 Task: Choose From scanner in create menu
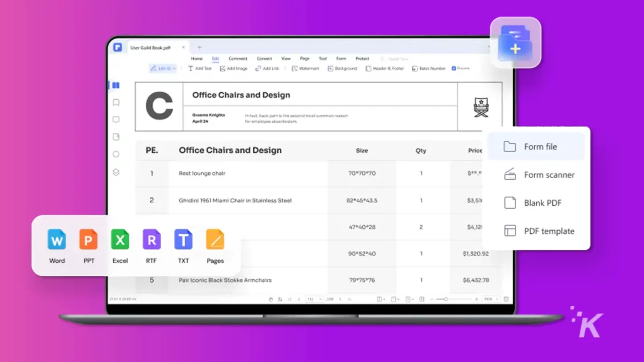[539, 175]
